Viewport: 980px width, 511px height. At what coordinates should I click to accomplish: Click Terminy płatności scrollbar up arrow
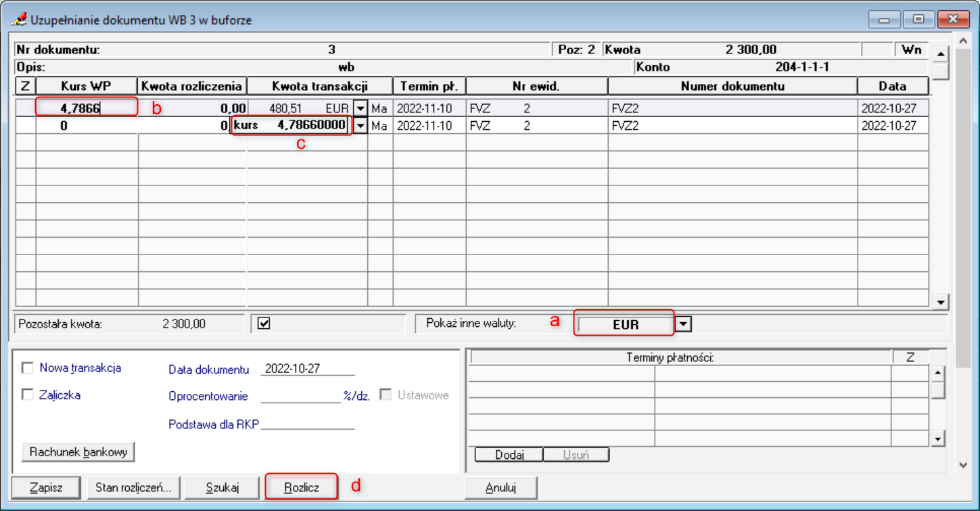click(x=937, y=372)
